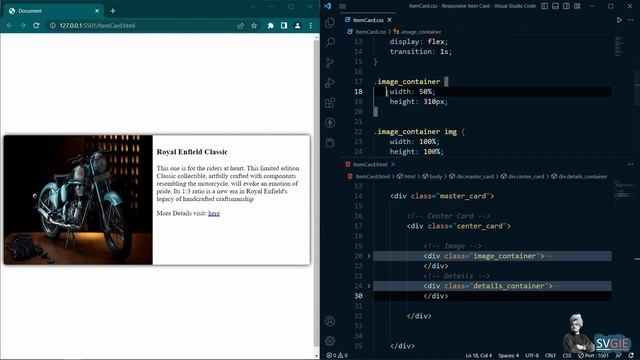This screenshot has height=360, width=640.
Task: Toggle the secondary side bar layout button
Action: pos(567,6)
